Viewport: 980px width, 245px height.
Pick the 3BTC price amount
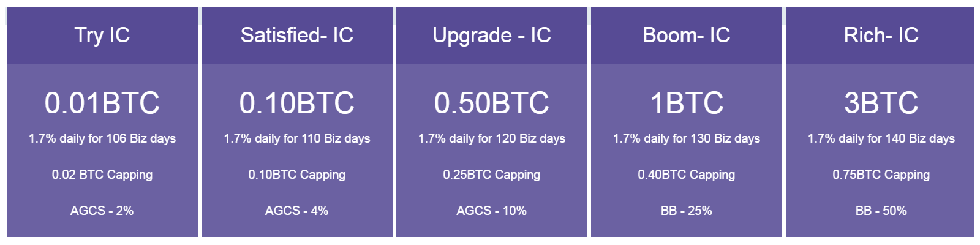[x=881, y=103]
